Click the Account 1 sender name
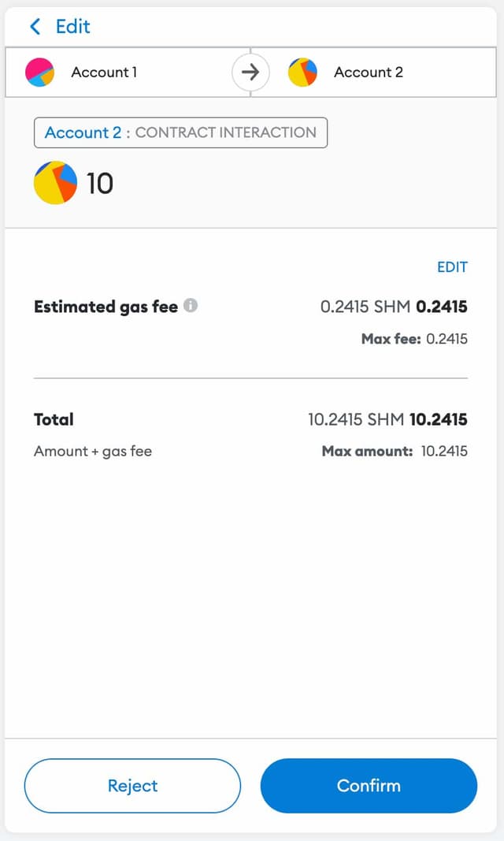 pos(104,72)
